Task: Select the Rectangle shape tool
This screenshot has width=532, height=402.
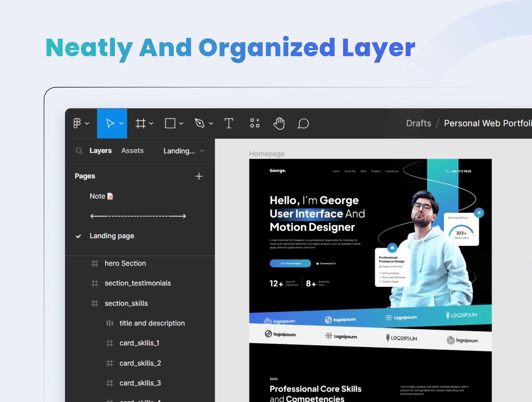Action: pyautogui.click(x=170, y=123)
